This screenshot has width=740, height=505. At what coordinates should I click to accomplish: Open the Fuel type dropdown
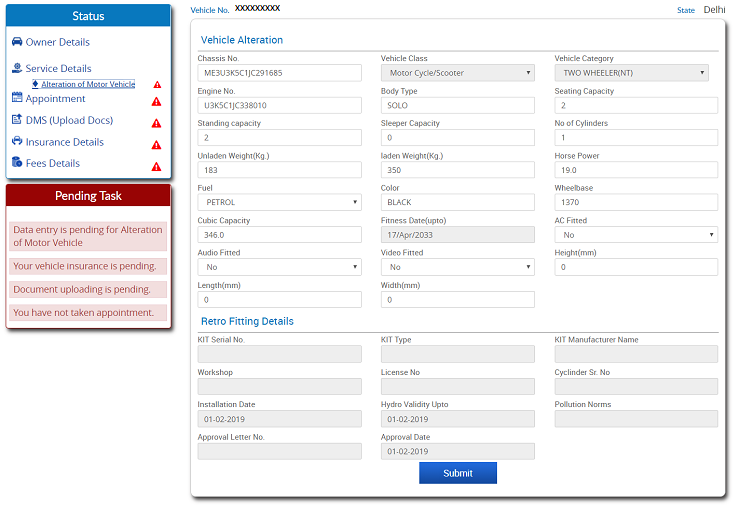click(x=279, y=202)
